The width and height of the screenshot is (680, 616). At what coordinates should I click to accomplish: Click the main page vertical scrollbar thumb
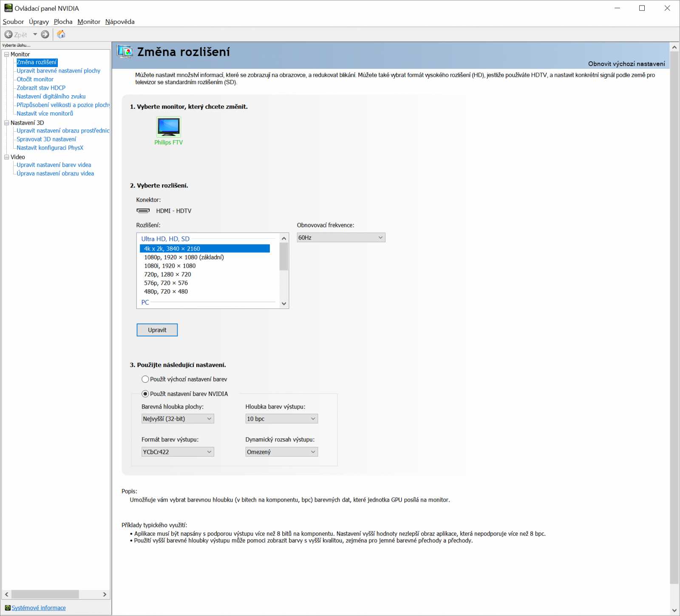tap(674, 318)
